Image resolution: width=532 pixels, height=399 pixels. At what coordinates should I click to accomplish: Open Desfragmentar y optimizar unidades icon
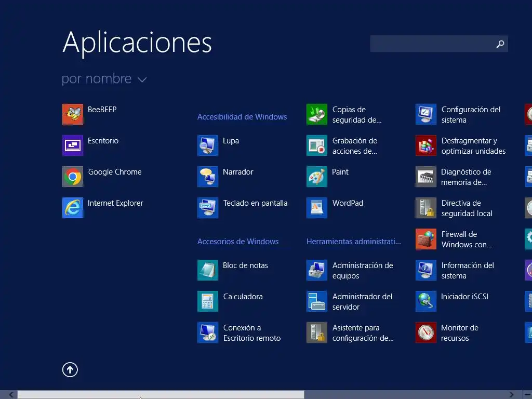426,145
